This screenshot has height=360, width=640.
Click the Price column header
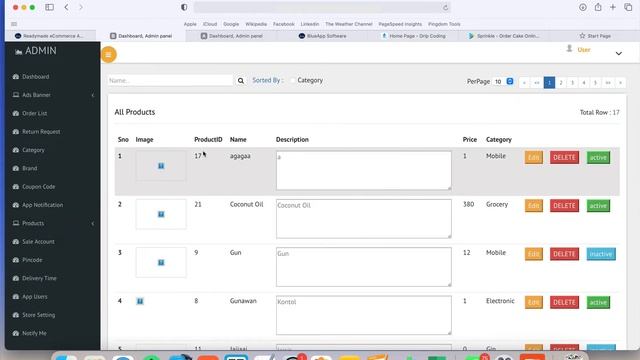tap(470, 140)
